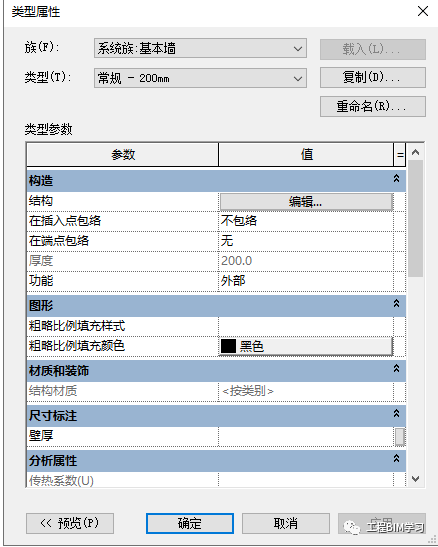This screenshot has height=547, width=438.
Task: Cancel with the 取消 button
Action: click(286, 523)
